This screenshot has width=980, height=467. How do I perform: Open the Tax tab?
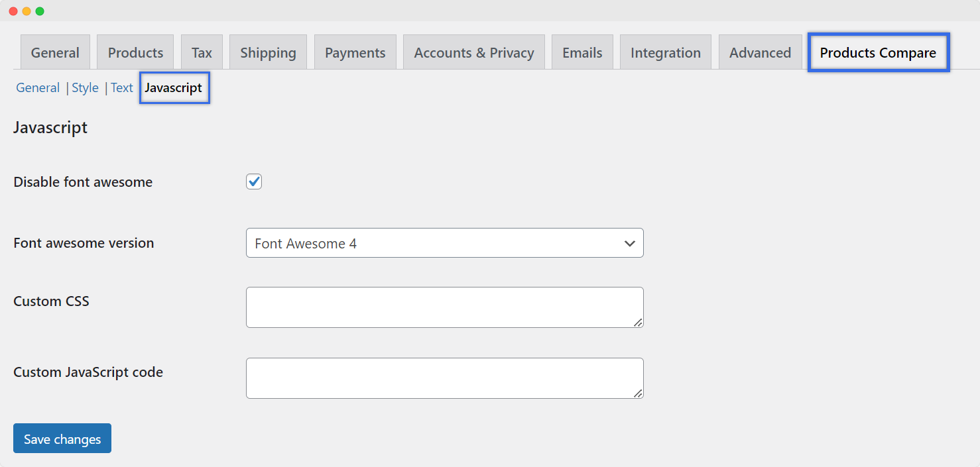pyautogui.click(x=202, y=53)
